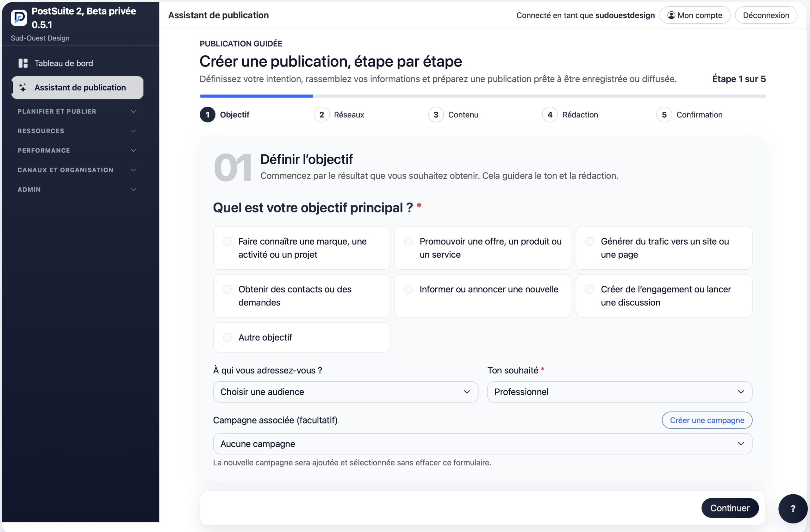Click the blue step progress bar
Viewport: 810px width, 532px height.
(x=256, y=96)
